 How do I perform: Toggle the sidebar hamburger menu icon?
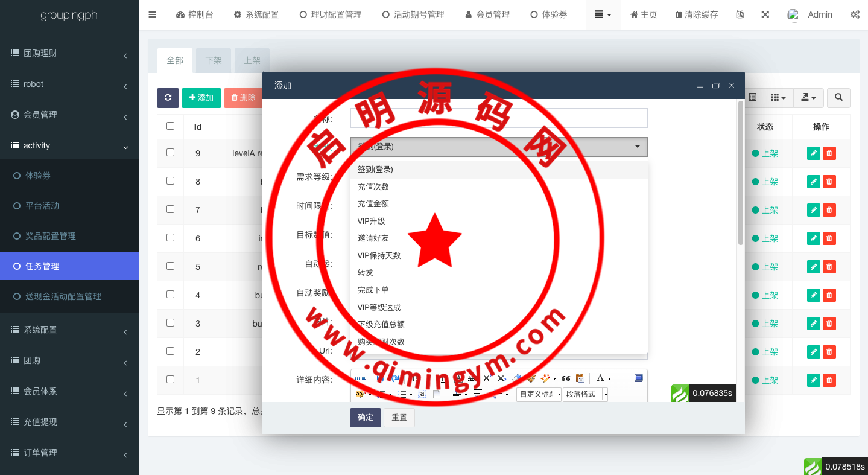[x=152, y=14]
